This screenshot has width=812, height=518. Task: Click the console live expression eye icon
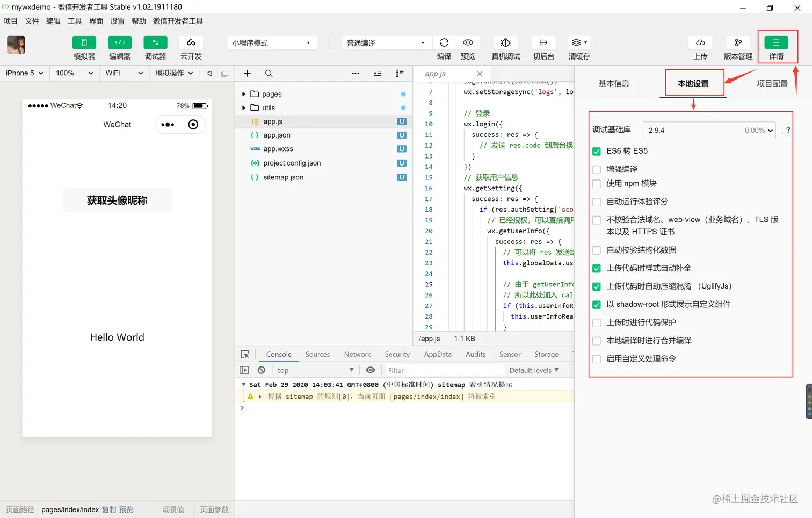tap(370, 370)
